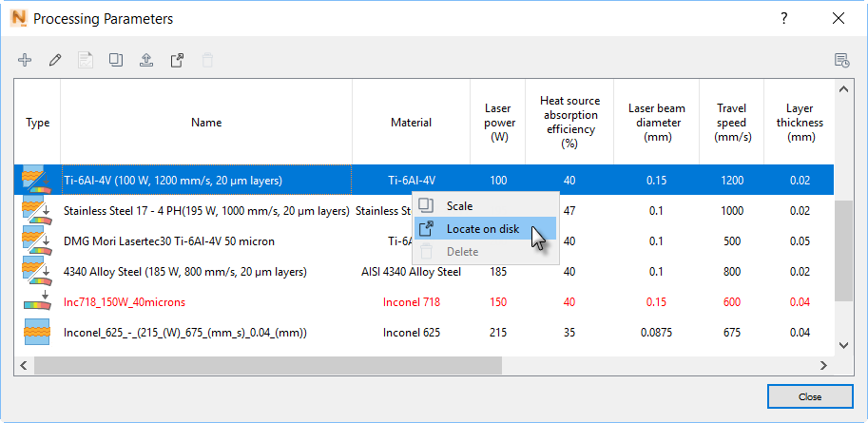Screen dimensions: 868x423
Task: Click the locate on disk toolbar icon
Action: pyautogui.click(x=176, y=60)
